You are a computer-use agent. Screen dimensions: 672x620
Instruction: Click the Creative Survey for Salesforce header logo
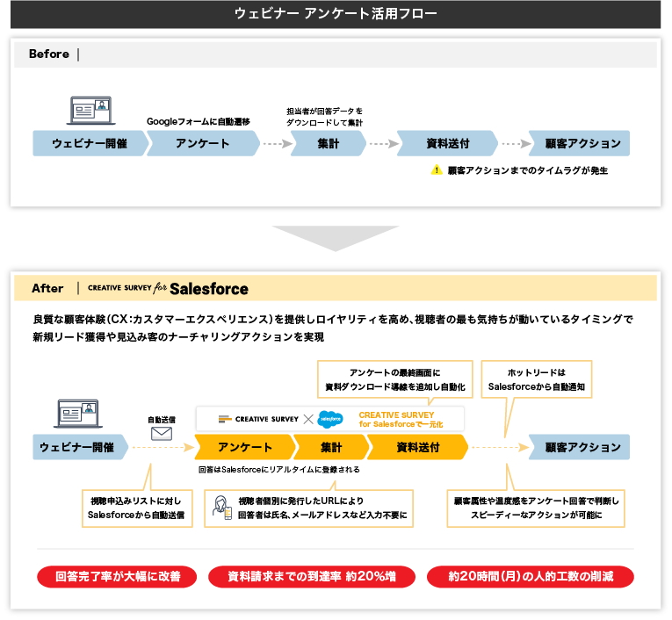[x=168, y=288]
